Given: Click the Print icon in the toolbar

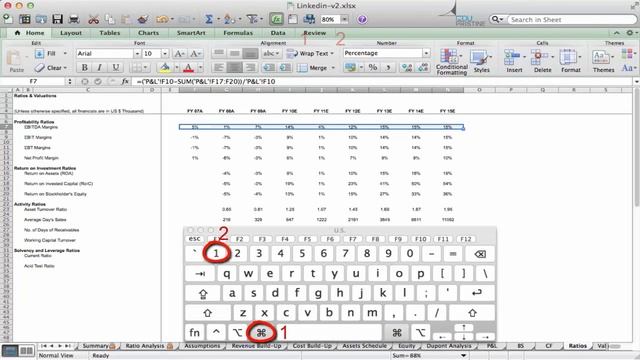Looking at the screenshot, I should point(74,19).
